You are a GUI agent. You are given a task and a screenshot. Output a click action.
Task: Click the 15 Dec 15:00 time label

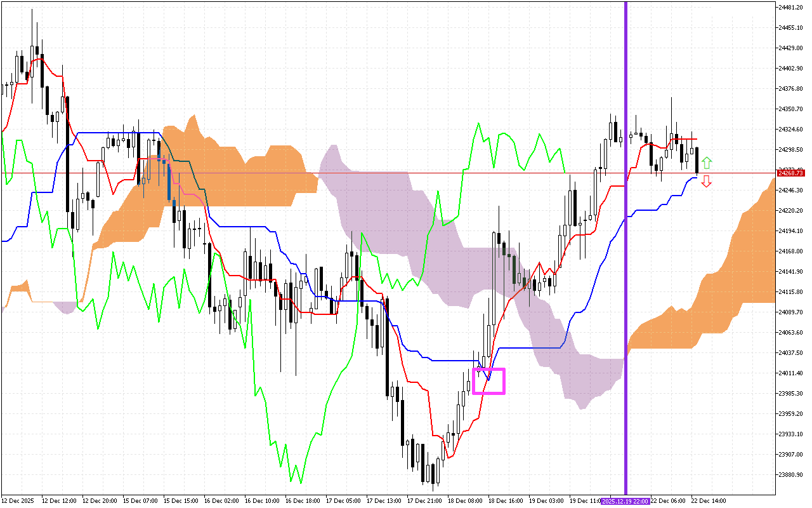[180, 501]
